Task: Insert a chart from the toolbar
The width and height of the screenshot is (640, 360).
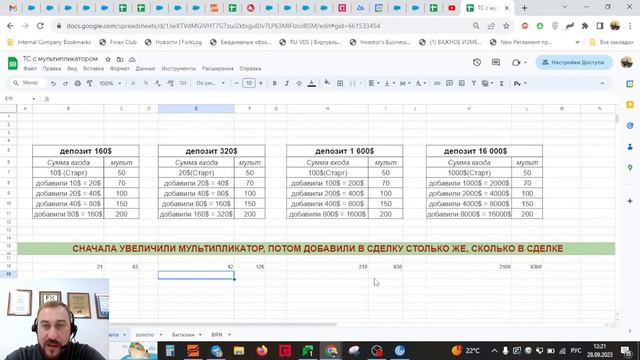Action: [x=462, y=83]
